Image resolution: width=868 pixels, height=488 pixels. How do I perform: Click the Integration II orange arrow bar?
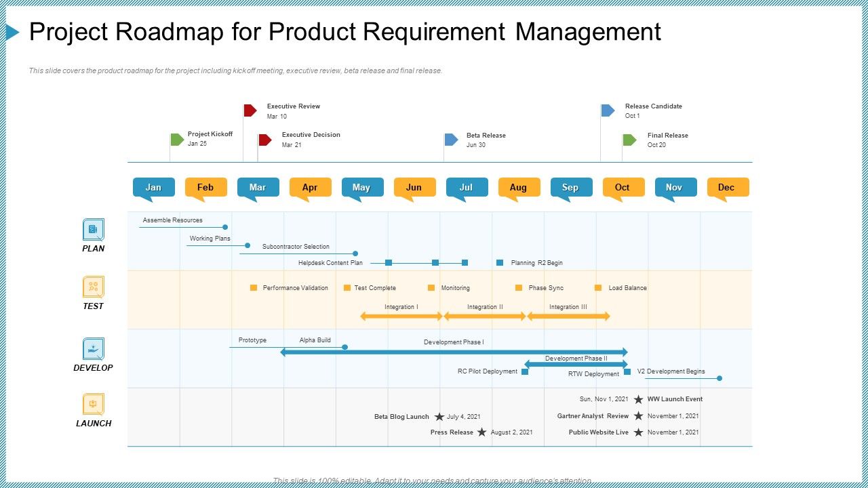[485, 316]
